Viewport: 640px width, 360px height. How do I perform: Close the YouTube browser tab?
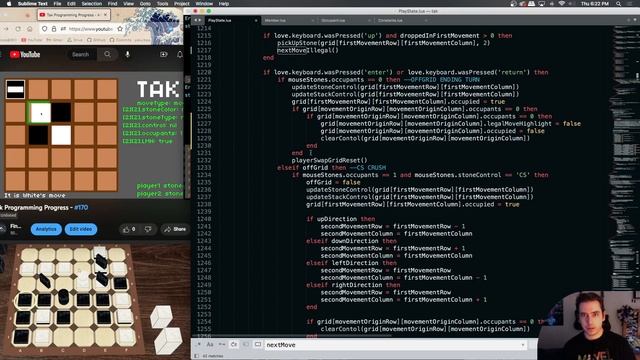pos(105,15)
